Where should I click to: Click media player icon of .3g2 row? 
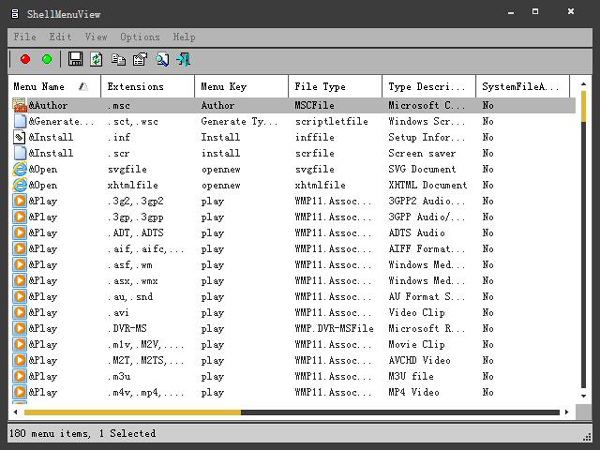pyautogui.click(x=20, y=201)
